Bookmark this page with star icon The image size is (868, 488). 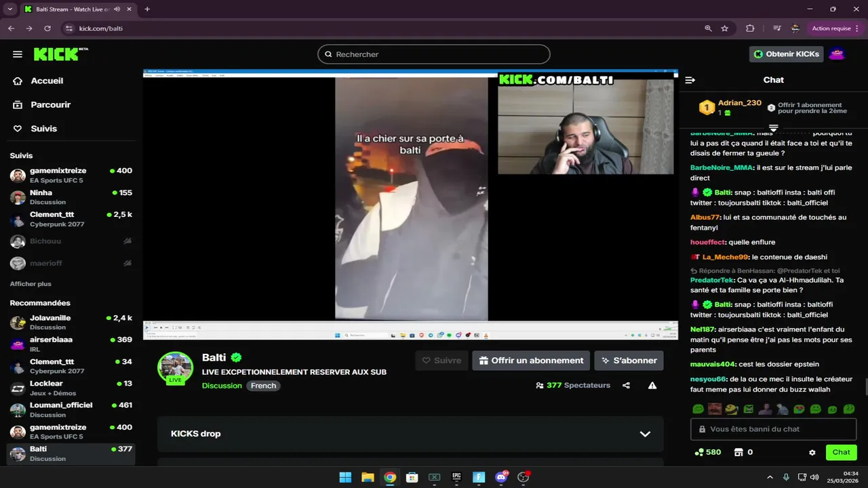725,28
